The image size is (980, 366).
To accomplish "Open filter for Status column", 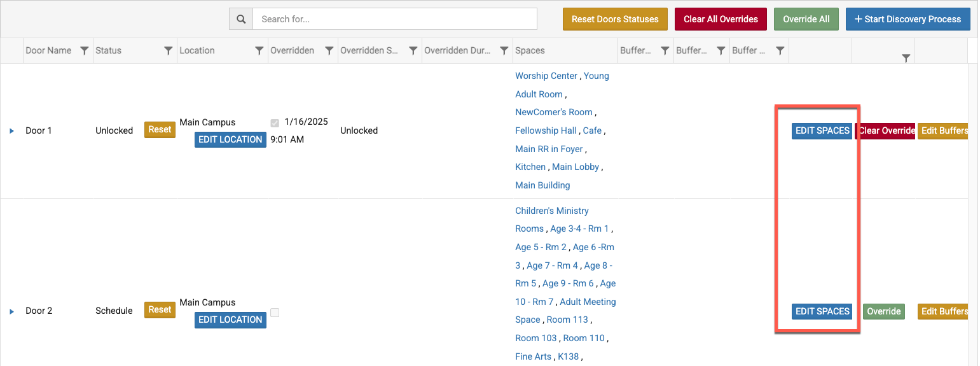I will [x=168, y=51].
